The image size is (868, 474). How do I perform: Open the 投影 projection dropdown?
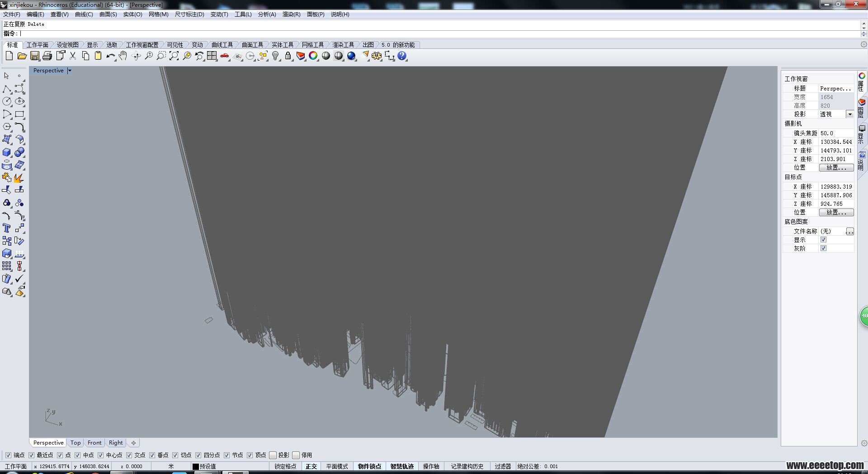click(x=850, y=114)
